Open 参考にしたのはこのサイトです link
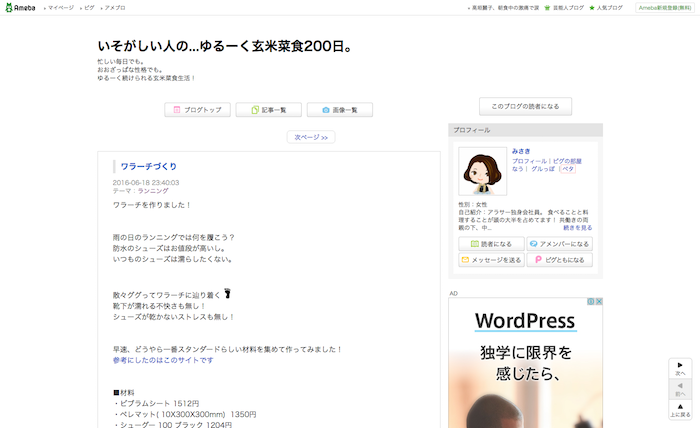The width and height of the screenshot is (700, 428). tap(163, 360)
